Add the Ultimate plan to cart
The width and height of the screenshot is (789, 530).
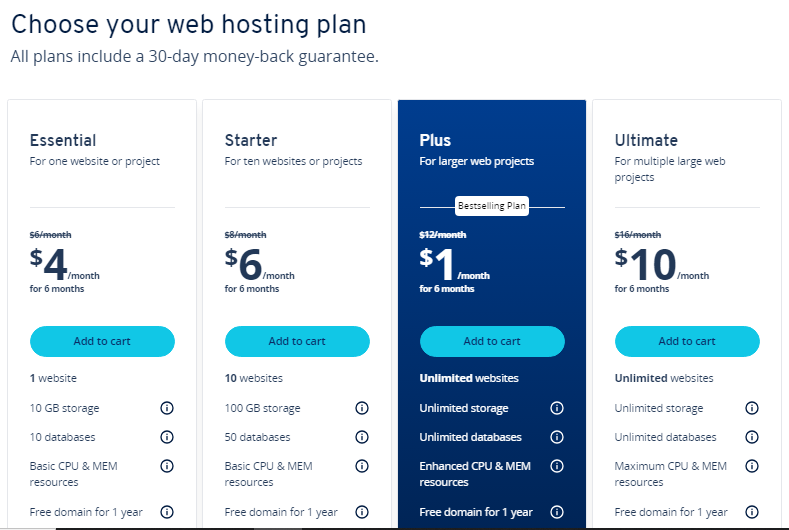click(x=687, y=341)
